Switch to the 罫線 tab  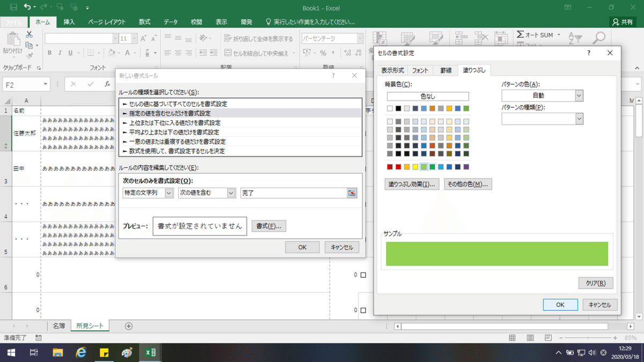(x=446, y=71)
